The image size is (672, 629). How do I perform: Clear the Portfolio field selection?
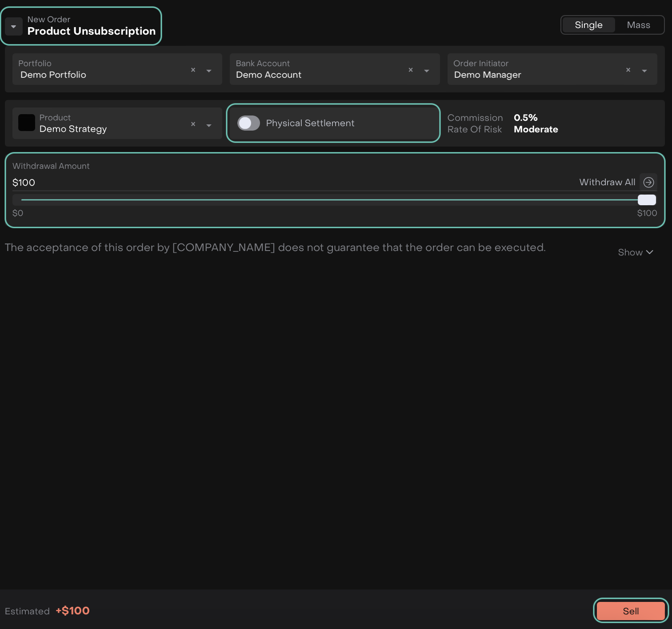pyautogui.click(x=193, y=70)
